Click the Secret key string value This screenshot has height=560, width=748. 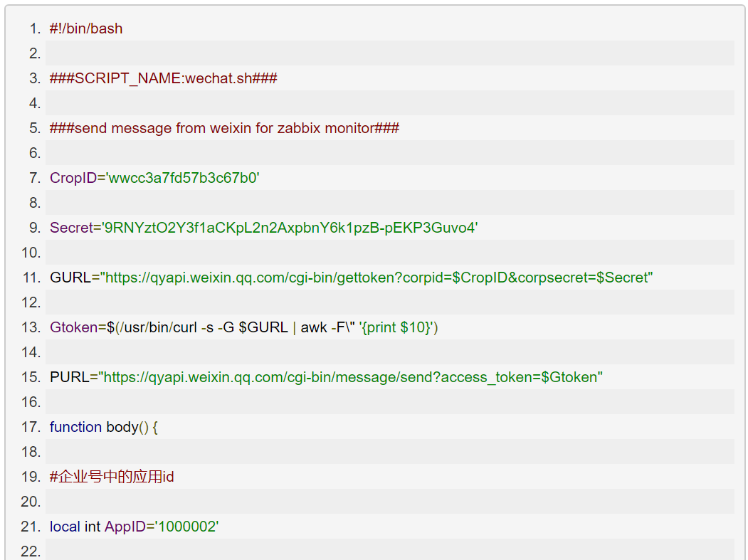pyautogui.click(x=290, y=228)
